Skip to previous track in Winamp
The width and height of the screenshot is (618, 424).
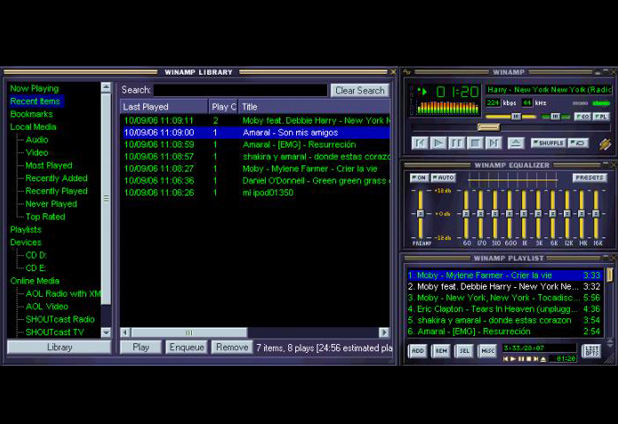(x=421, y=143)
